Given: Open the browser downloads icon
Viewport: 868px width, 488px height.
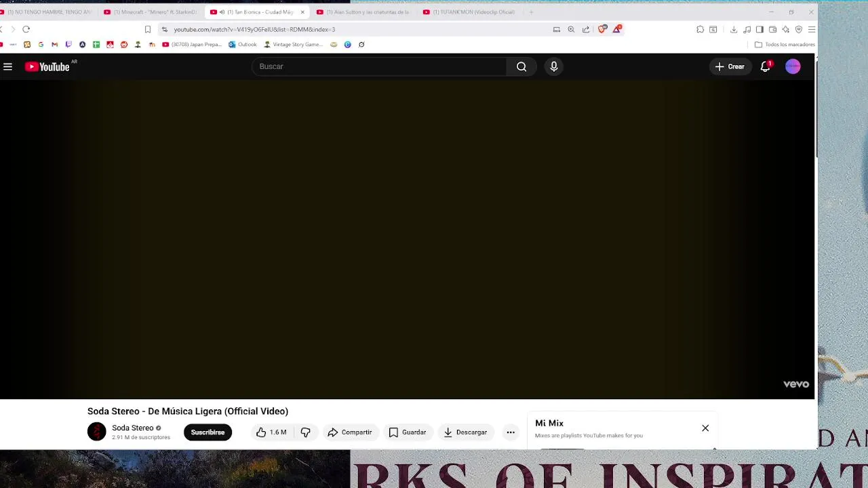Looking at the screenshot, I should click(x=734, y=29).
